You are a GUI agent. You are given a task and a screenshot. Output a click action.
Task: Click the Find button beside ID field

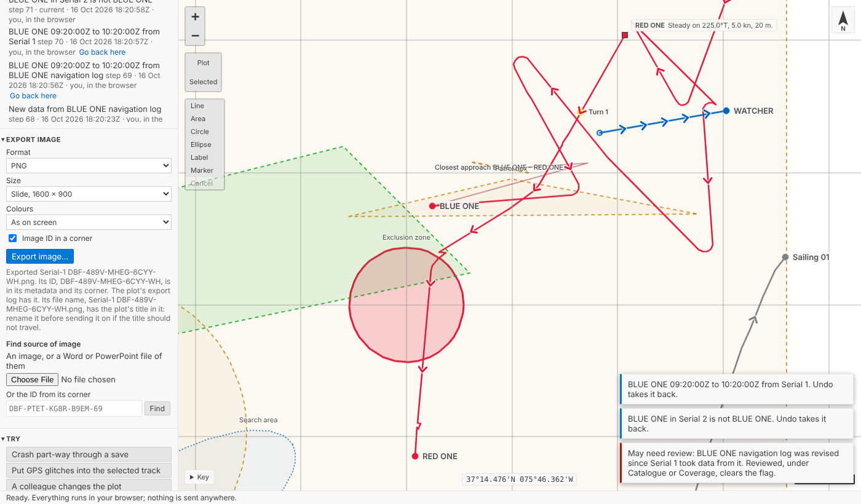(157, 409)
